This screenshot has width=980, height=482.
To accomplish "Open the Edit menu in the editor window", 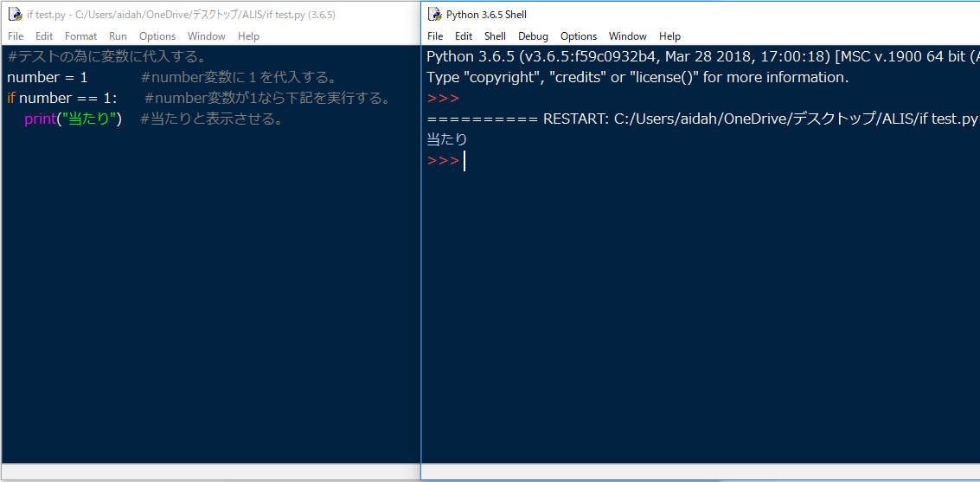I will coord(44,36).
